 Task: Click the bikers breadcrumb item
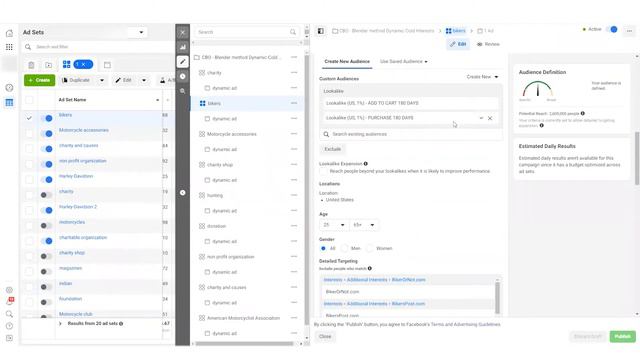coord(456,31)
